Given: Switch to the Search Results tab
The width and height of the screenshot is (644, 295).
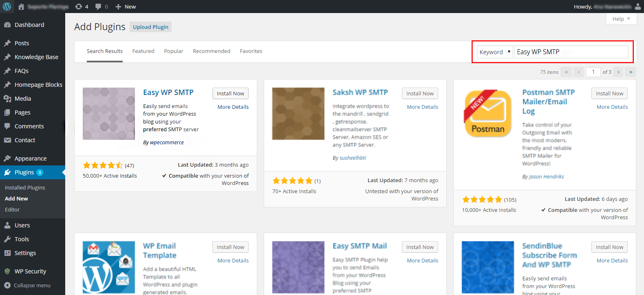Looking at the screenshot, I should pyautogui.click(x=105, y=51).
